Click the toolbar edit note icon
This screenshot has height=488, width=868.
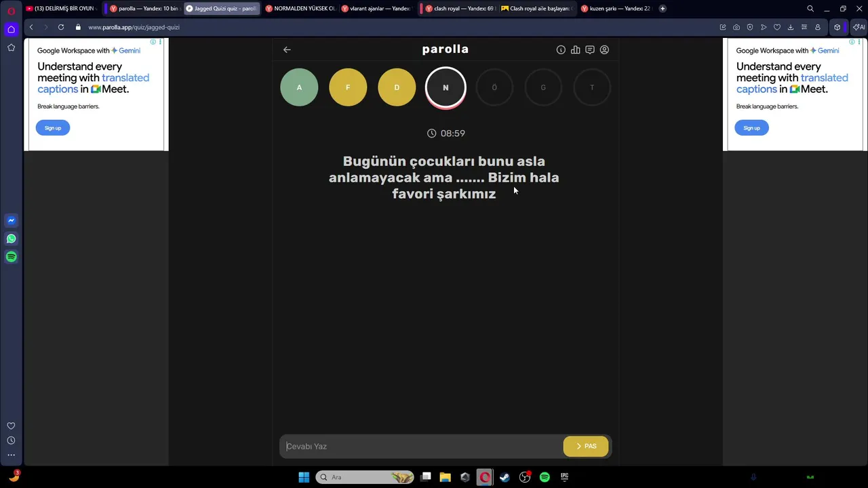pos(723,27)
